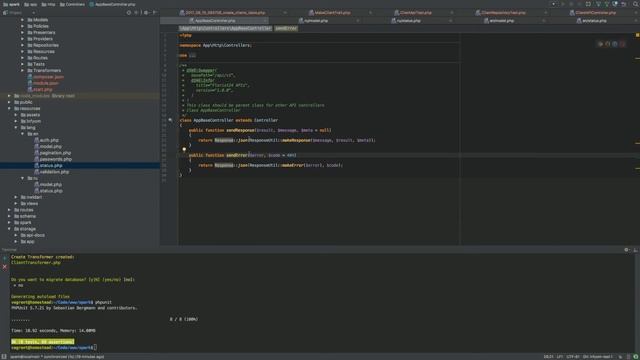The width and height of the screenshot is (640, 360).
Task: Click the namespace App\Http\Controllers line
Action: (216, 45)
